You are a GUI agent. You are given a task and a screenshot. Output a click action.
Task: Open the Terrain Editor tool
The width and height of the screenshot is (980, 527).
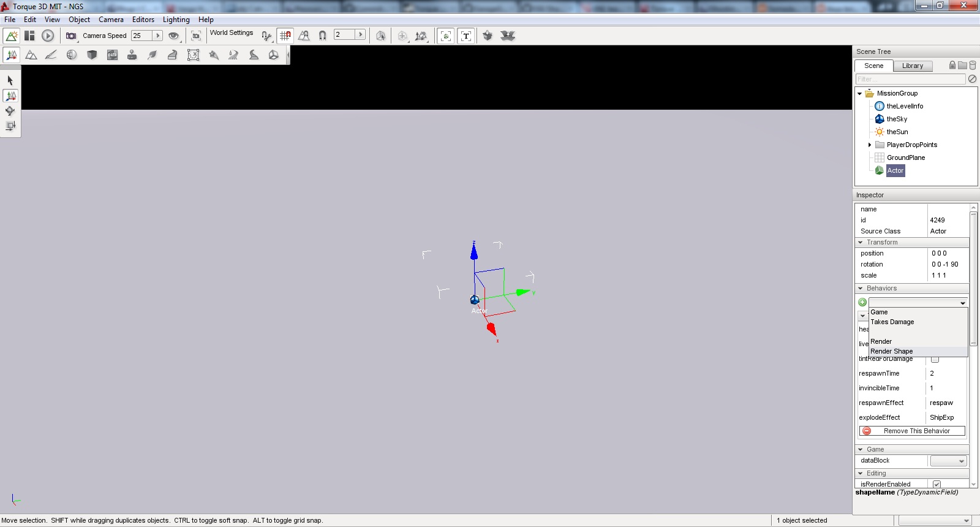click(x=31, y=55)
